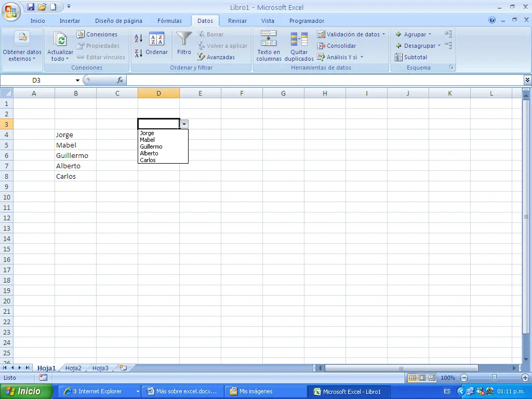Choose Jorge from the dropdown list

[163, 133]
